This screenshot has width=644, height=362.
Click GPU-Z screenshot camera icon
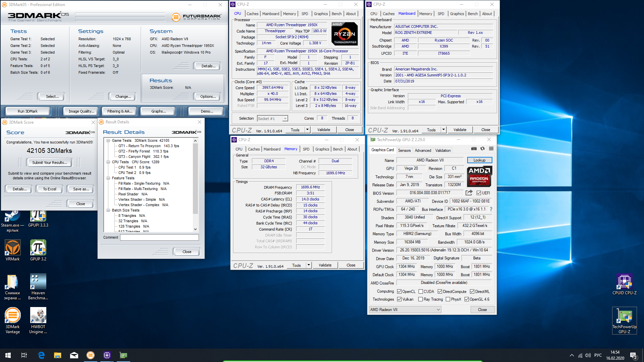(474, 149)
